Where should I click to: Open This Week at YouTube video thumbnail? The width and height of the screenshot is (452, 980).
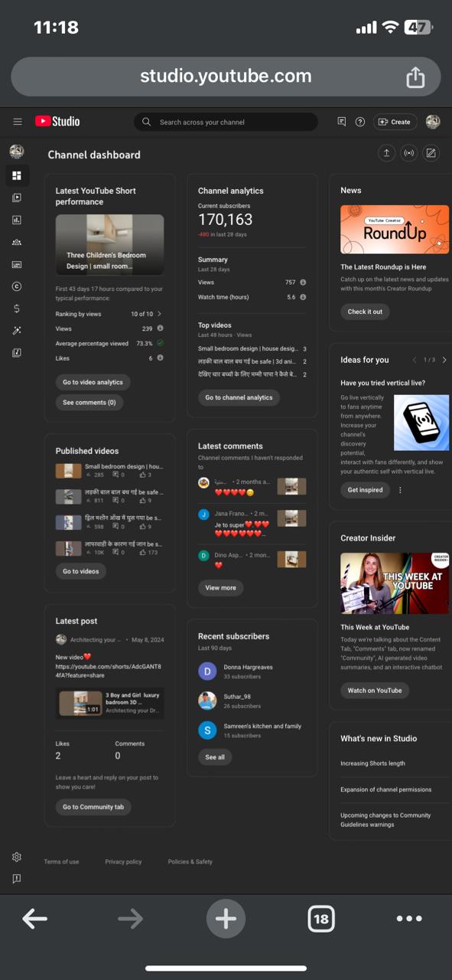pyautogui.click(x=395, y=583)
